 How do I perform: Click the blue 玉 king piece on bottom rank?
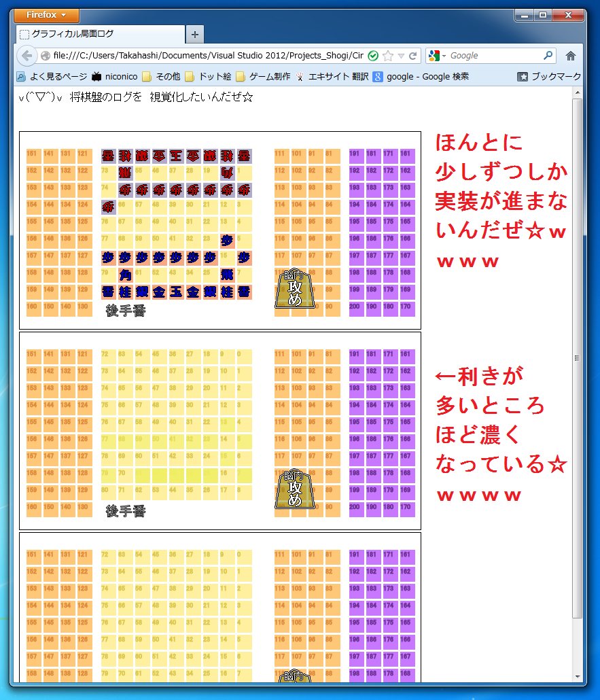177,292
